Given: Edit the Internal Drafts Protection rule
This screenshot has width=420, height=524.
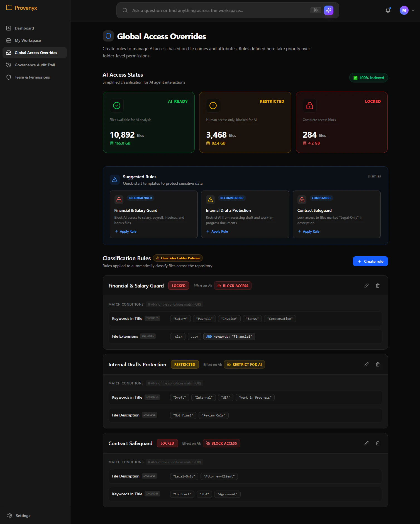Looking at the screenshot, I should pyautogui.click(x=367, y=364).
